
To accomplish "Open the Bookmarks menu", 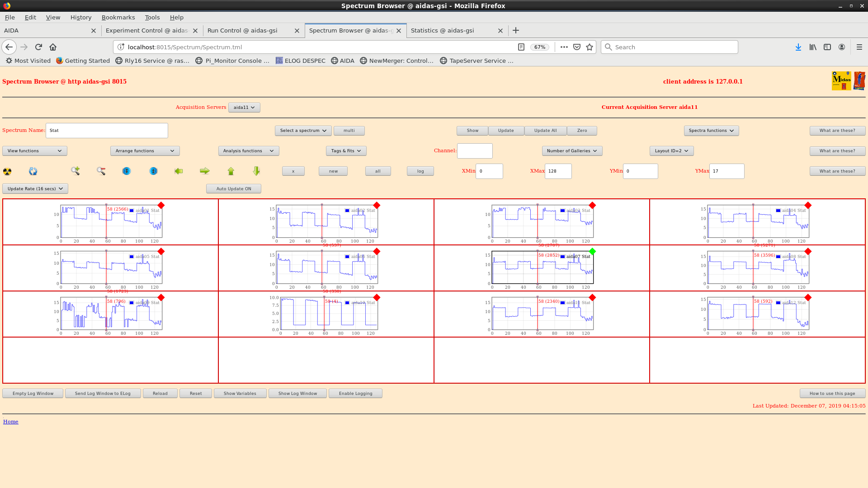I will click(x=118, y=17).
